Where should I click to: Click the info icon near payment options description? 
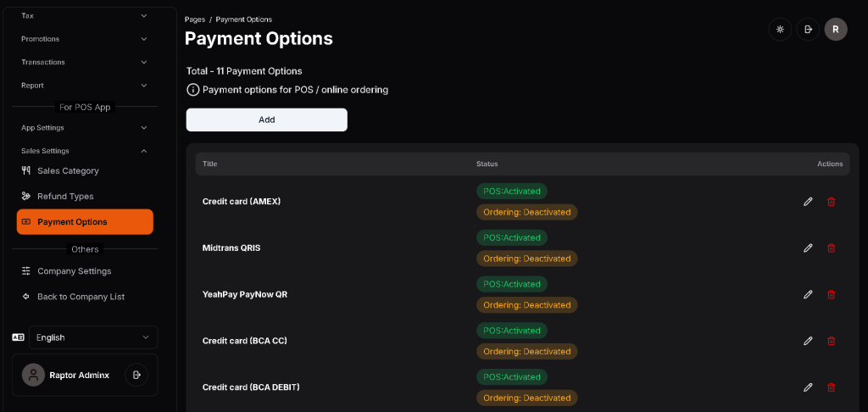[x=193, y=90]
